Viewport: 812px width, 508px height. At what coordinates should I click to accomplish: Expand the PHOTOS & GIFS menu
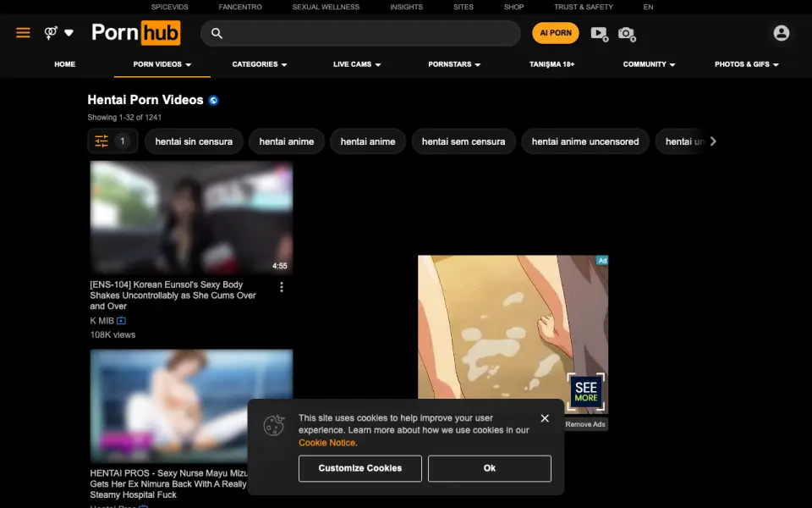pos(746,64)
